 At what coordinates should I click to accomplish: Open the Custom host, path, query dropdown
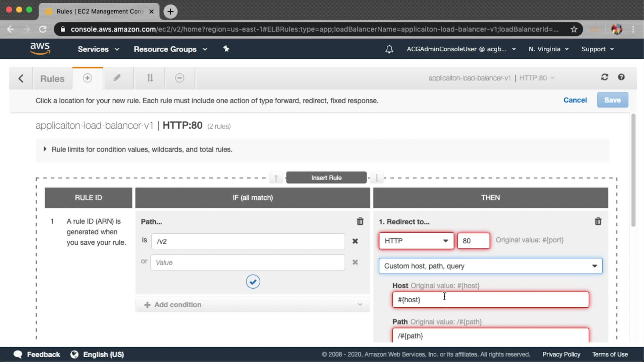(x=490, y=266)
